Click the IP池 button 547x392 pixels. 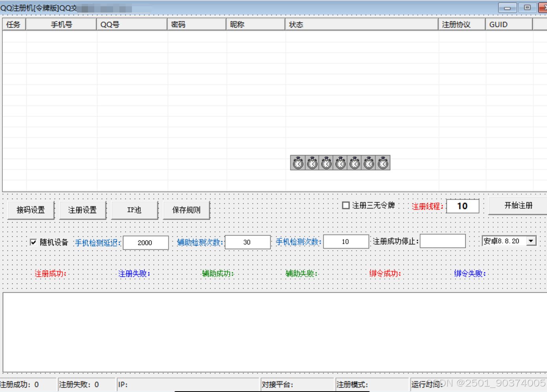(134, 209)
